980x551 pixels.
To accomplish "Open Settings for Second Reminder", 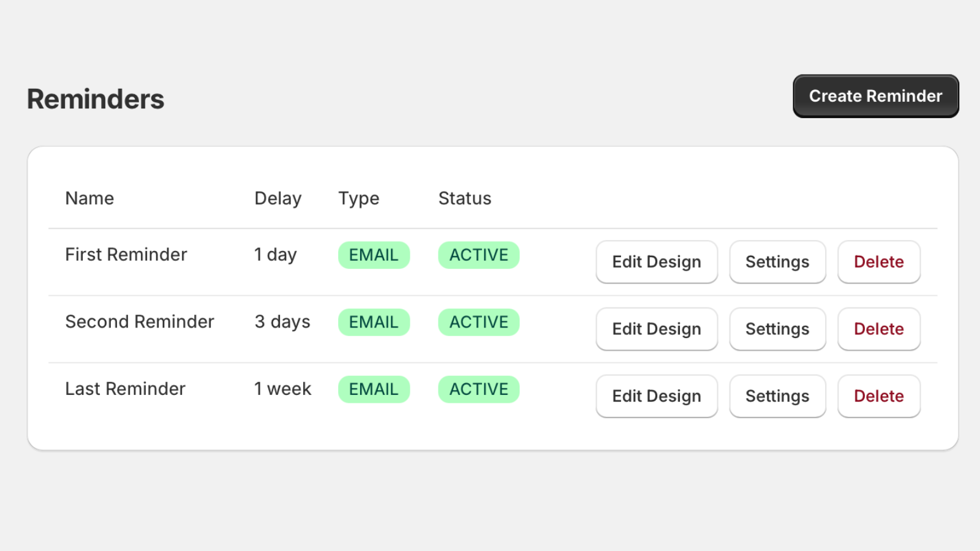I will (x=777, y=329).
